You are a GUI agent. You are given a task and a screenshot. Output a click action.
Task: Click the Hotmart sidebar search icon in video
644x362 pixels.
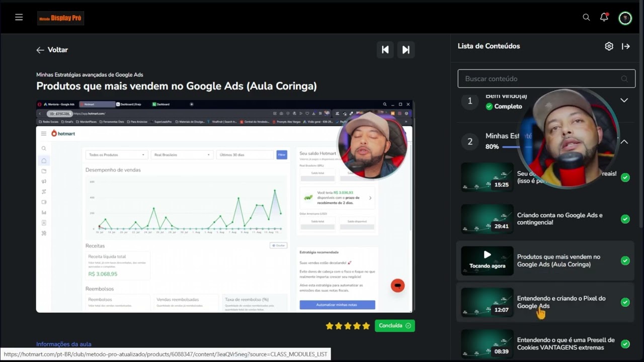tap(44, 148)
